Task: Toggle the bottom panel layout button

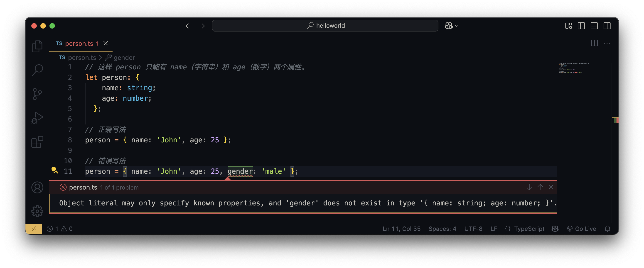Action: coord(594,26)
